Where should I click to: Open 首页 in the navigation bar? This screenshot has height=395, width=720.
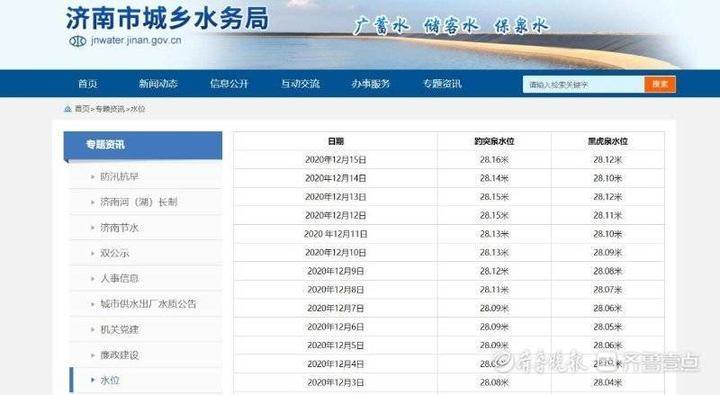tap(88, 84)
